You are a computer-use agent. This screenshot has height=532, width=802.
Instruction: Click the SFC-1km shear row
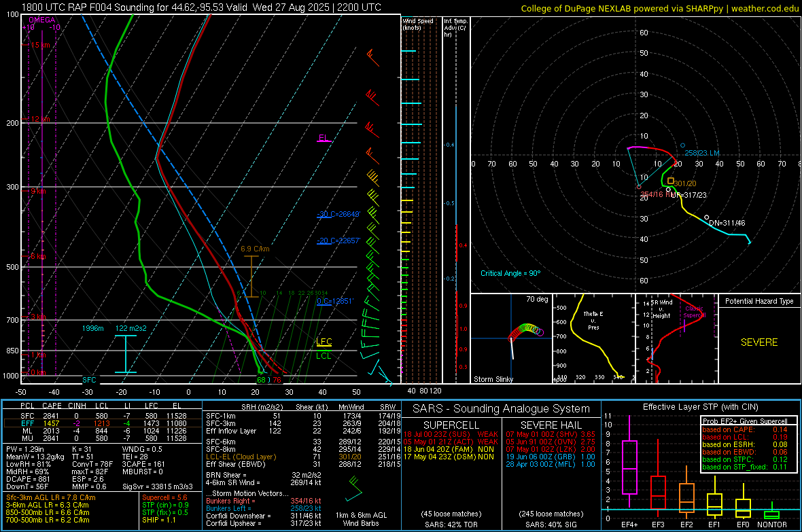pyautogui.click(x=303, y=416)
